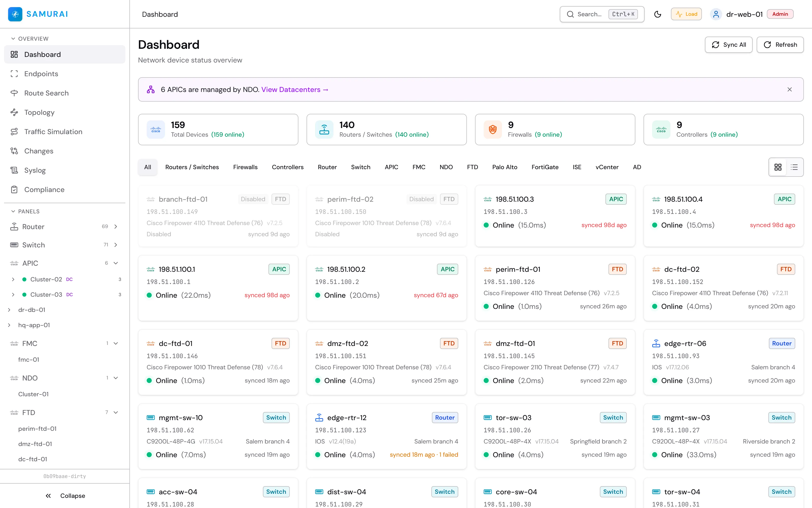Click the Total Devices Cisco icon
Viewport: 812px width, 508px height.
[156, 129]
